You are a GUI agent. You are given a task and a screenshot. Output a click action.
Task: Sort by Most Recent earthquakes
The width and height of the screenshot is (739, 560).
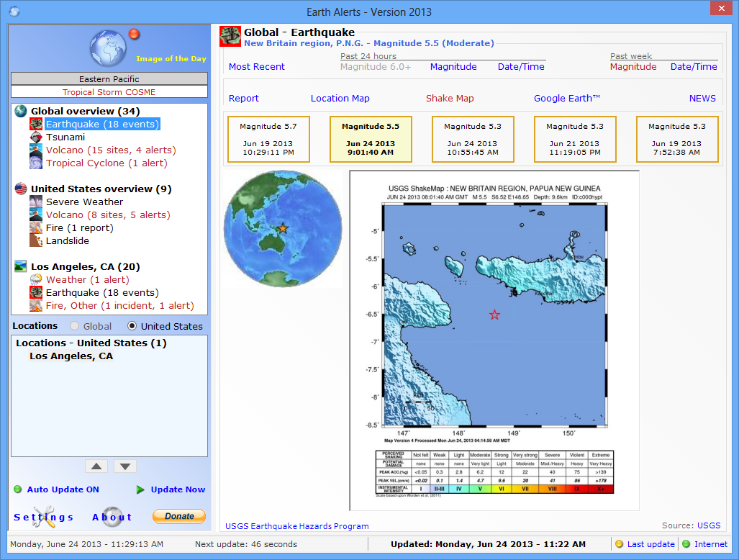click(x=257, y=66)
